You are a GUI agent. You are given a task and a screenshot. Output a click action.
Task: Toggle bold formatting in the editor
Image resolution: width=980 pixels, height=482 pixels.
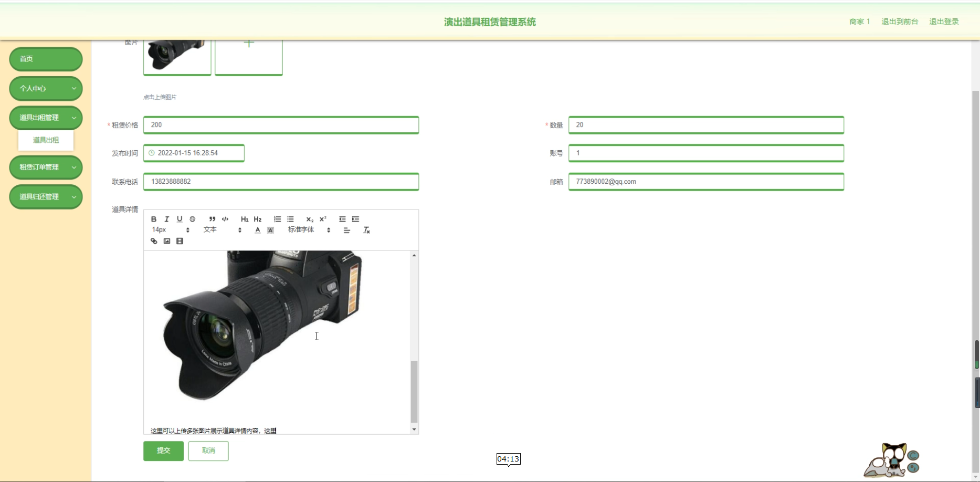[154, 219]
